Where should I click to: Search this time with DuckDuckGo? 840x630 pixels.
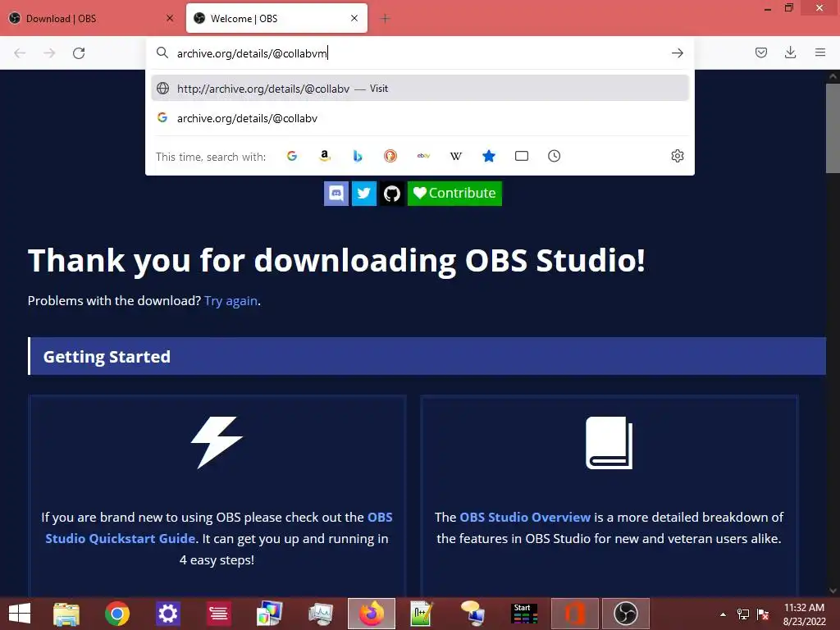tap(390, 156)
